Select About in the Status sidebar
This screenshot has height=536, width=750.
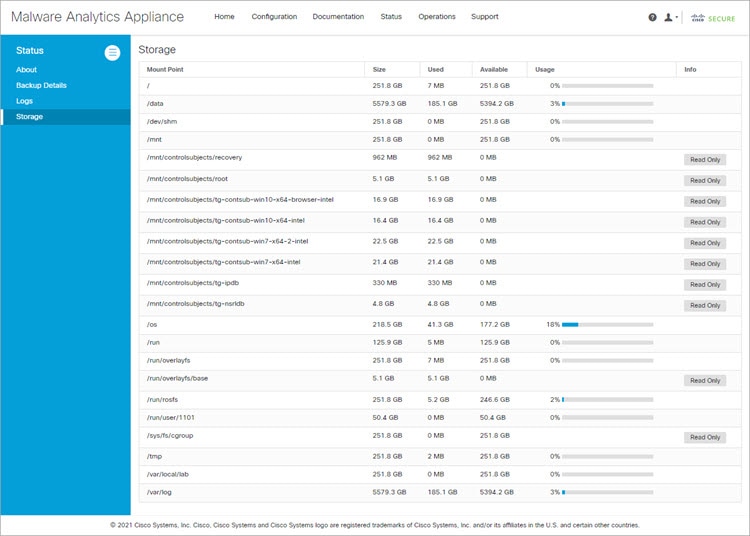pos(26,70)
